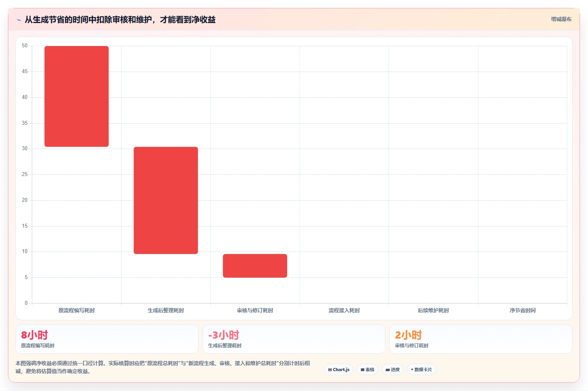Image resolution: width=588 pixels, height=391 pixels.
Task: Click the x-axis label 原流程编写耗时
Action: point(77,310)
